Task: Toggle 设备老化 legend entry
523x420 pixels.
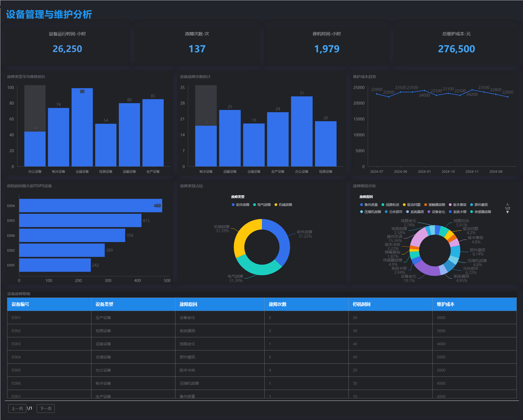Action: [436, 212]
